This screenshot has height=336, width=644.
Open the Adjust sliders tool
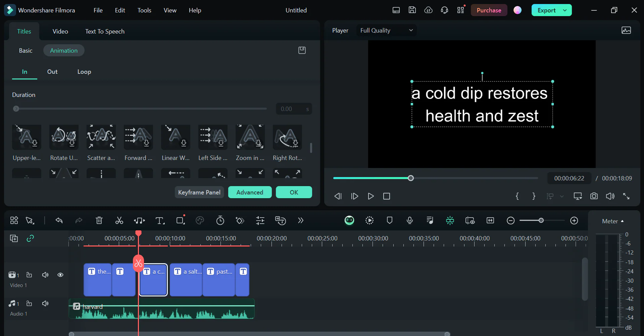pos(260,221)
